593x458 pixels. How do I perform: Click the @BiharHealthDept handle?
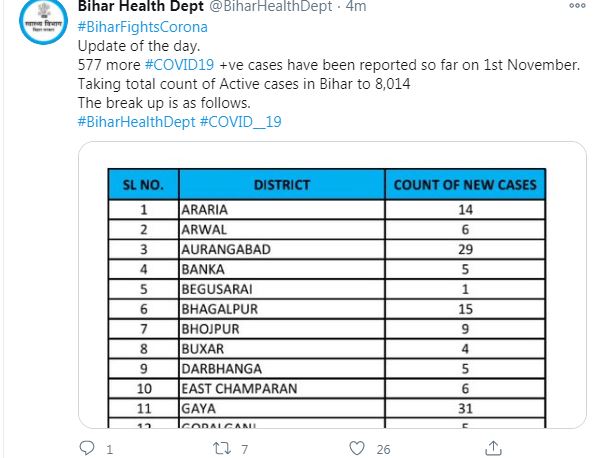point(271,6)
